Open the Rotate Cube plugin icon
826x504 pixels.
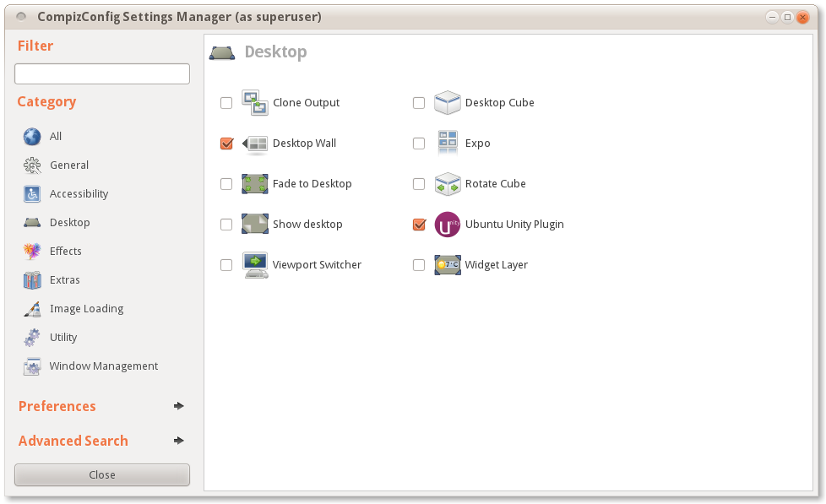448,184
